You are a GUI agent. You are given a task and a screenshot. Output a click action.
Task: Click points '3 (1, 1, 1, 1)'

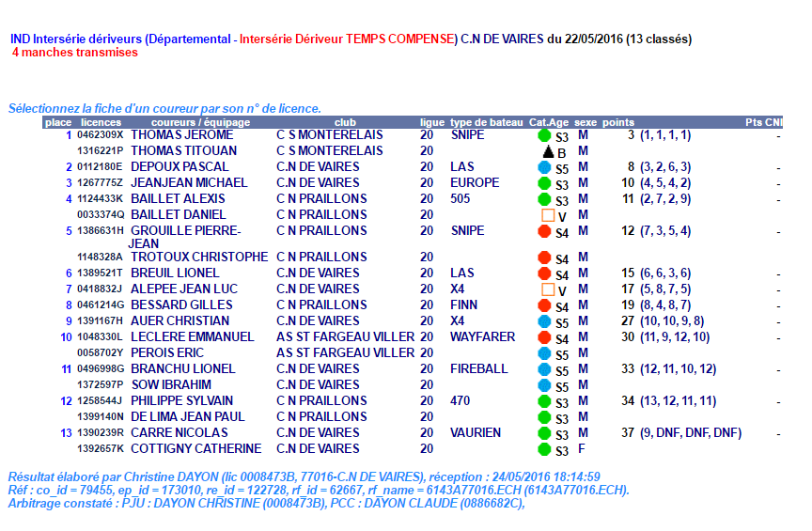(659, 135)
